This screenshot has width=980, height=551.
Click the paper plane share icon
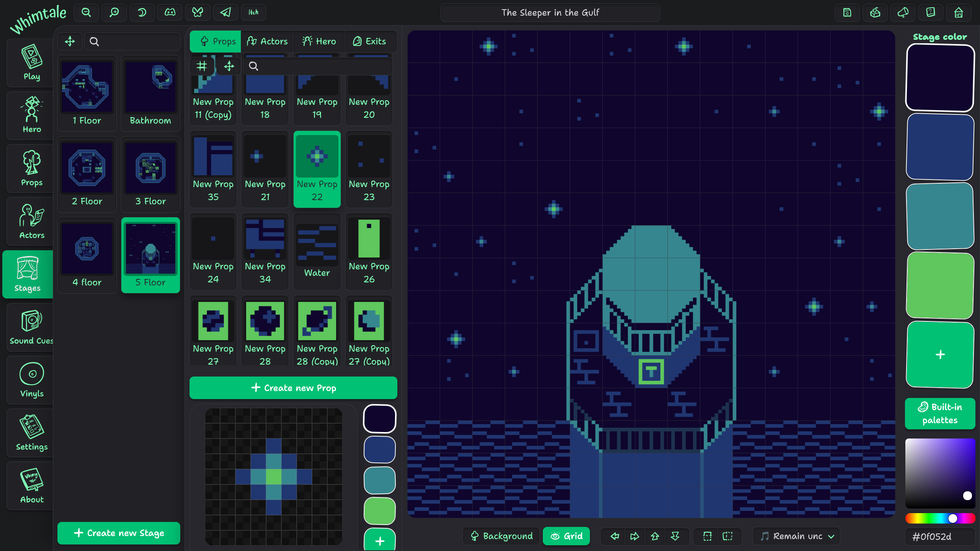[x=225, y=12]
